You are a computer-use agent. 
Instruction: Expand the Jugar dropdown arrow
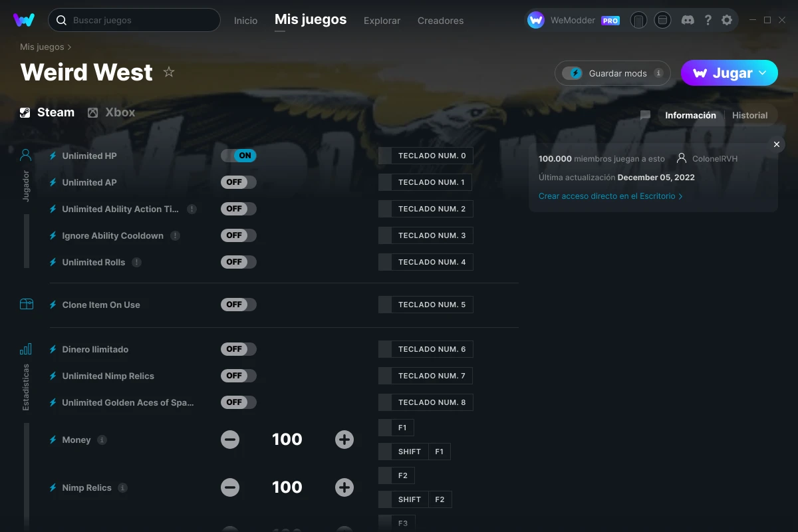[763, 73]
